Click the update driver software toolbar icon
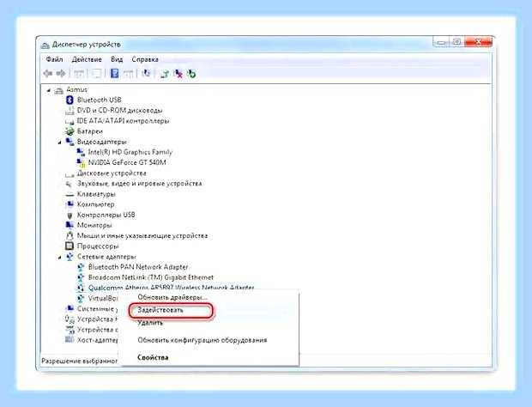532x407 pixels. point(165,73)
